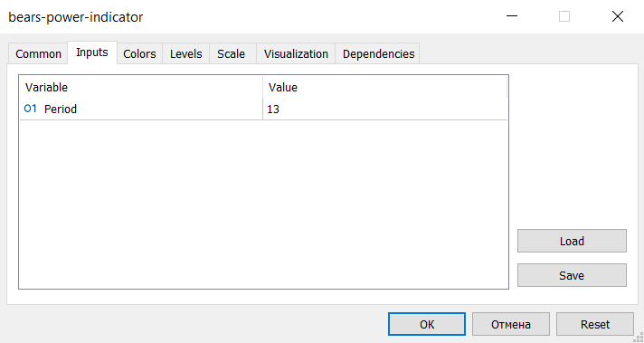Select the Period variable row
The width and height of the screenshot is (644, 343).
pos(263,109)
